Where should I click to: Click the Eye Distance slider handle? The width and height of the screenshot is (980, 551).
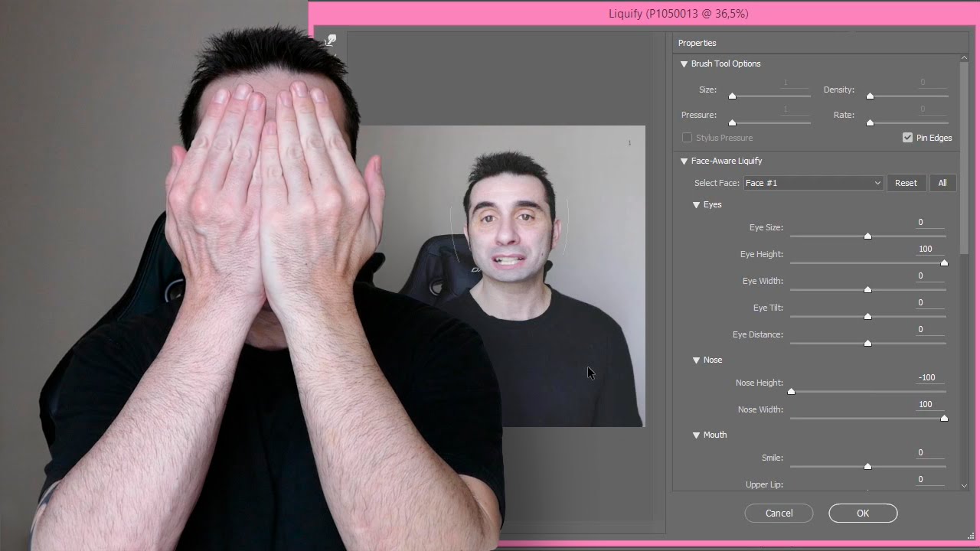867,343
